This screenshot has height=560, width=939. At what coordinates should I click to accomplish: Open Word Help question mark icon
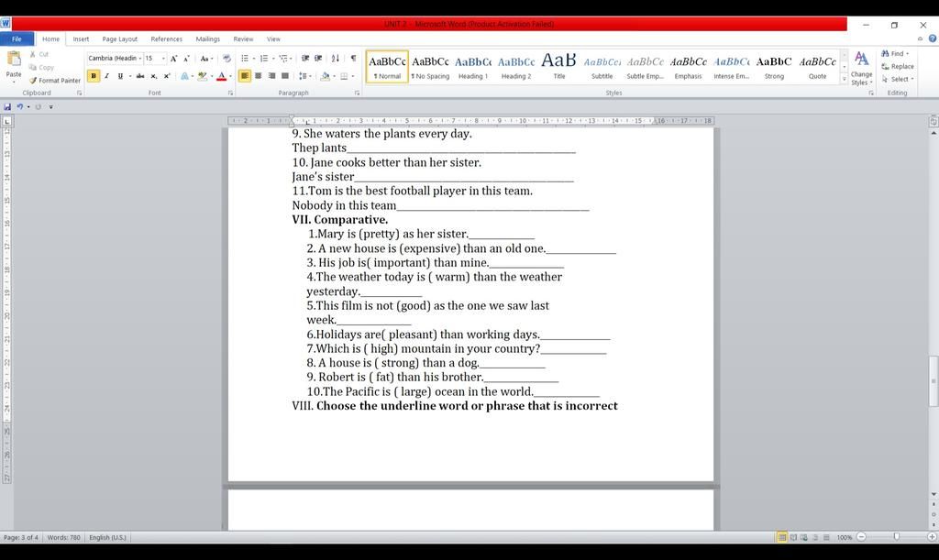[x=933, y=38]
